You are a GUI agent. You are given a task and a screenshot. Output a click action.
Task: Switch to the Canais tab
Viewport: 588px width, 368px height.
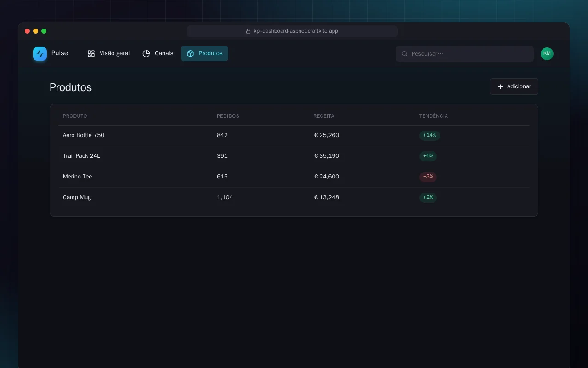(x=158, y=54)
